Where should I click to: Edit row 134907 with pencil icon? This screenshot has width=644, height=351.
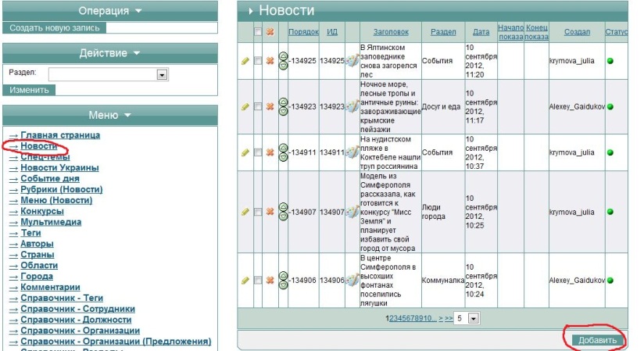click(x=245, y=212)
